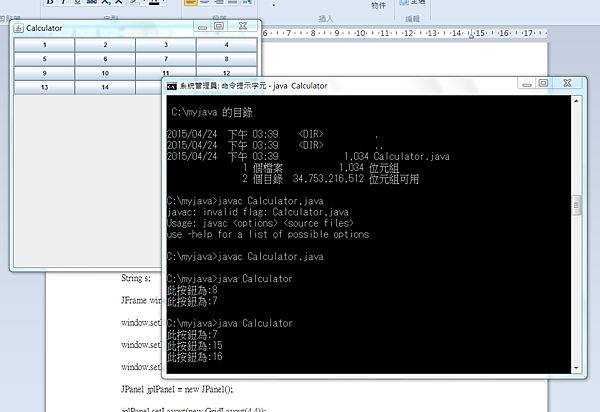Click output line ending with ':15'
The height and width of the screenshot is (412, 600).
(195, 346)
